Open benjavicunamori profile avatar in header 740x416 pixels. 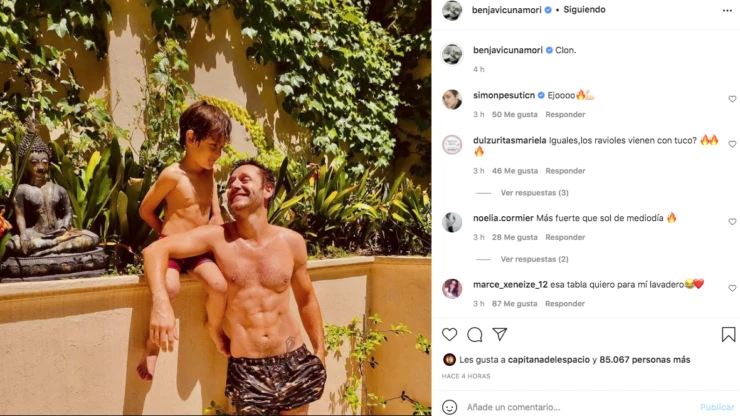pyautogui.click(x=452, y=10)
